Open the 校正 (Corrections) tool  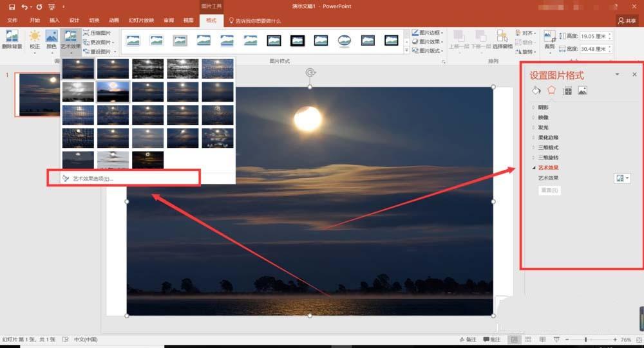(x=34, y=40)
